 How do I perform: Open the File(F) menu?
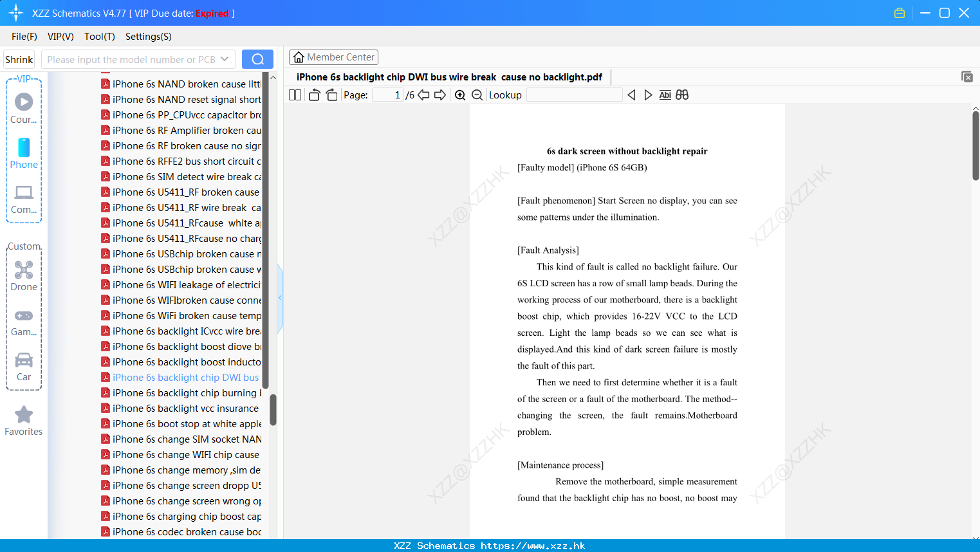[24, 37]
